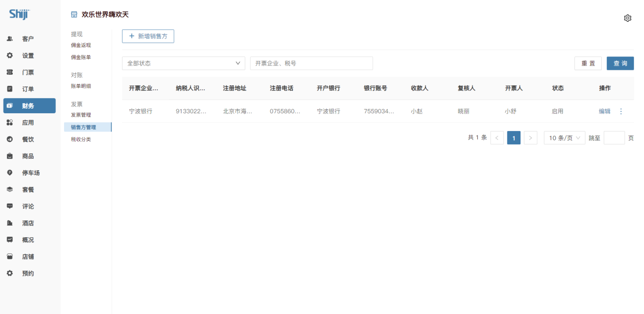Click the 编辑 link for 宁波银行 row
This screenshot has height=314, width=644.
coord(604,111)
